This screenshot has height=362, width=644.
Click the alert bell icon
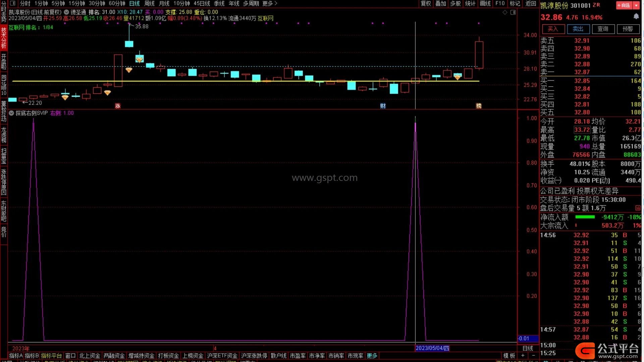[x=636, y=16]
